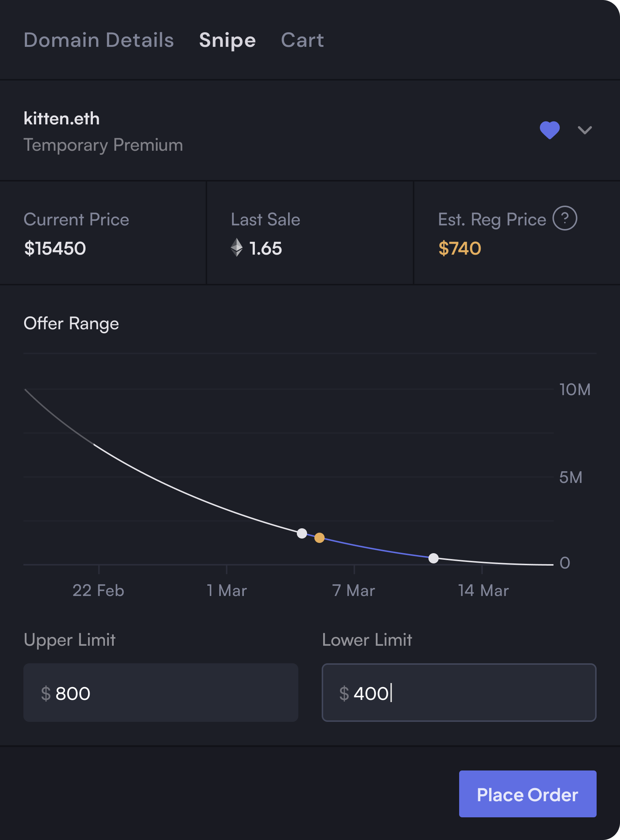Click the 22 Feb date tick label
Viewport: 620px width, 840px height.
[98, 590]
